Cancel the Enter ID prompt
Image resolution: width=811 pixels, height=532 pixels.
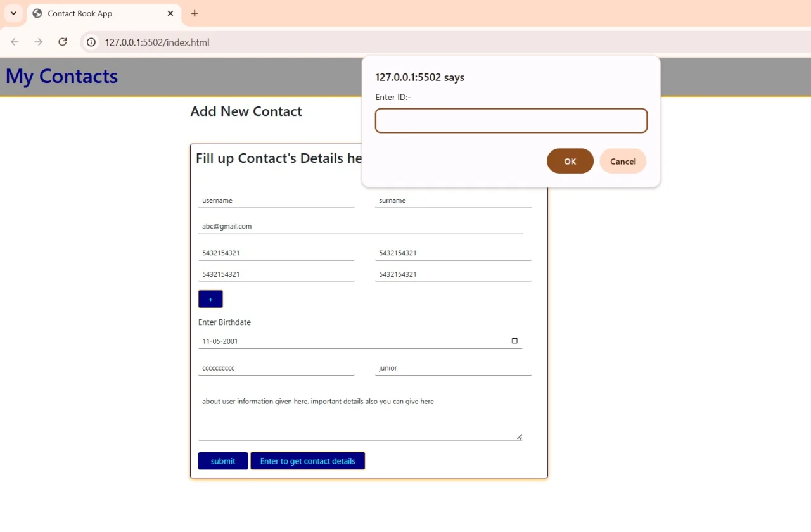623,161
